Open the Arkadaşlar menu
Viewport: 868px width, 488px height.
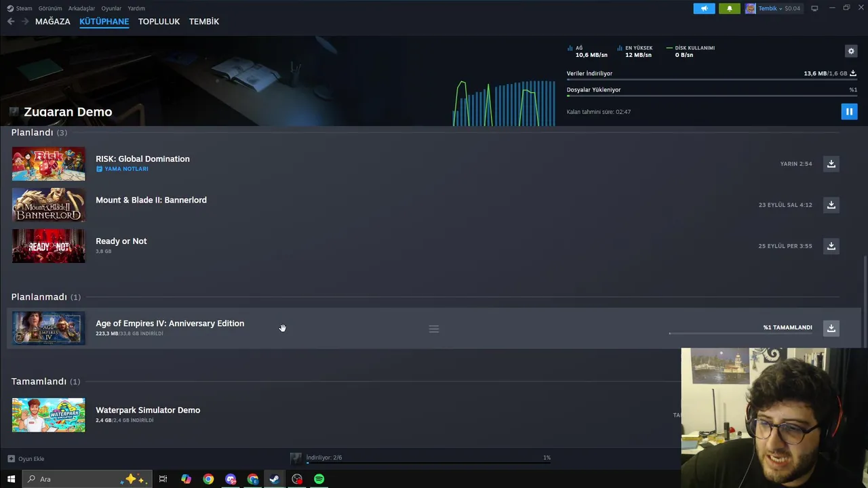click(82, 8)
